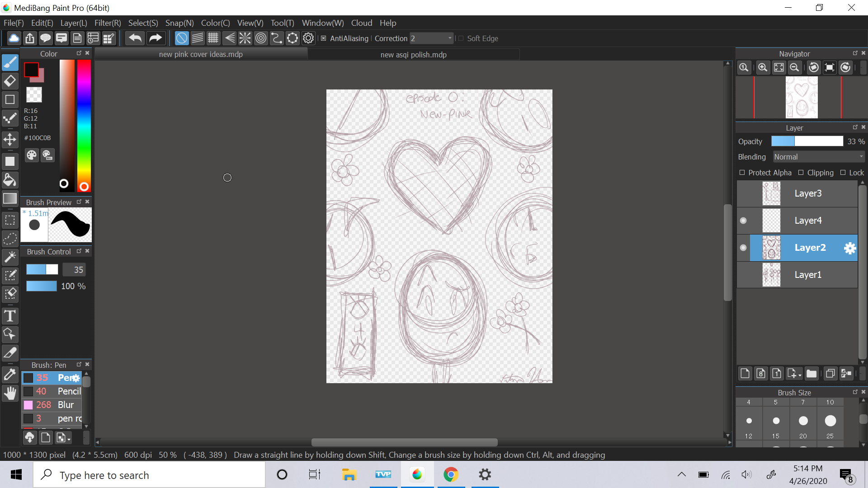Zoom in using Navigator magnifier
This screenshot has width=868, height=488.
(763, 68)
